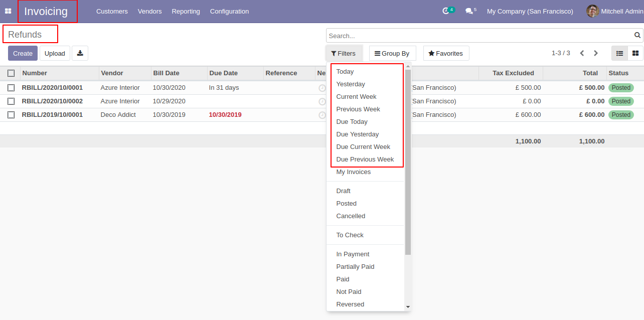
Task: Click the Search input field
Action: [x=480, y=36]
